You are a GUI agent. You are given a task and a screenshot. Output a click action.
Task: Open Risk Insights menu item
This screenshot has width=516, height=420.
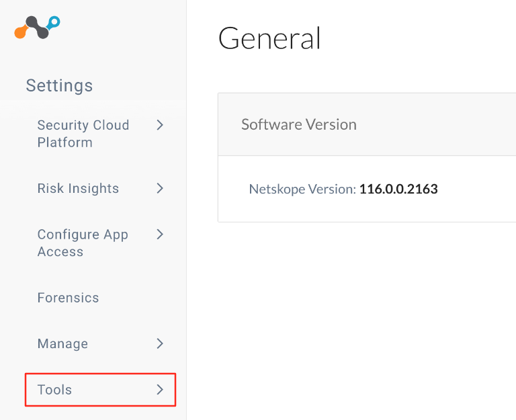tap(78, 188)
